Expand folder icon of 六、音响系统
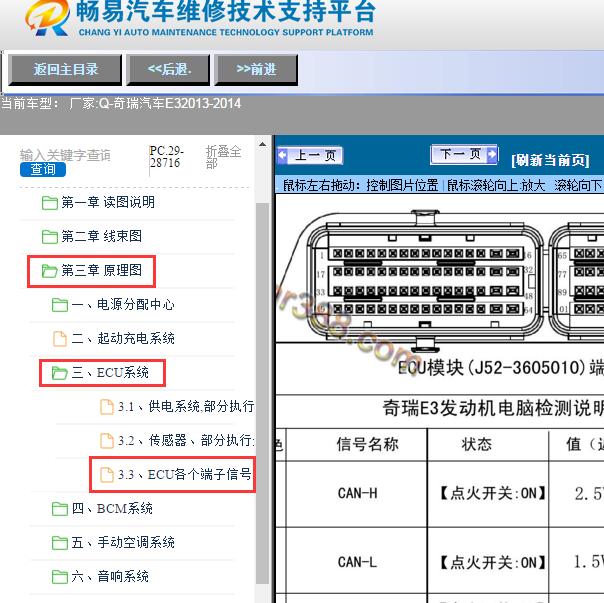604x603 pixels. (x=60, y=577)
